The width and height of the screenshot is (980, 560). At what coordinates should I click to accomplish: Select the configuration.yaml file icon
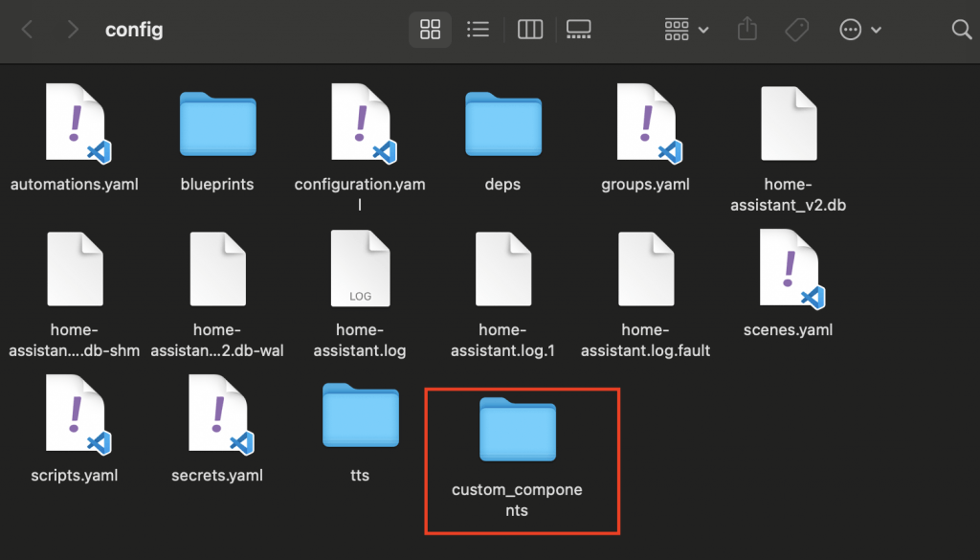coord(363,123)
